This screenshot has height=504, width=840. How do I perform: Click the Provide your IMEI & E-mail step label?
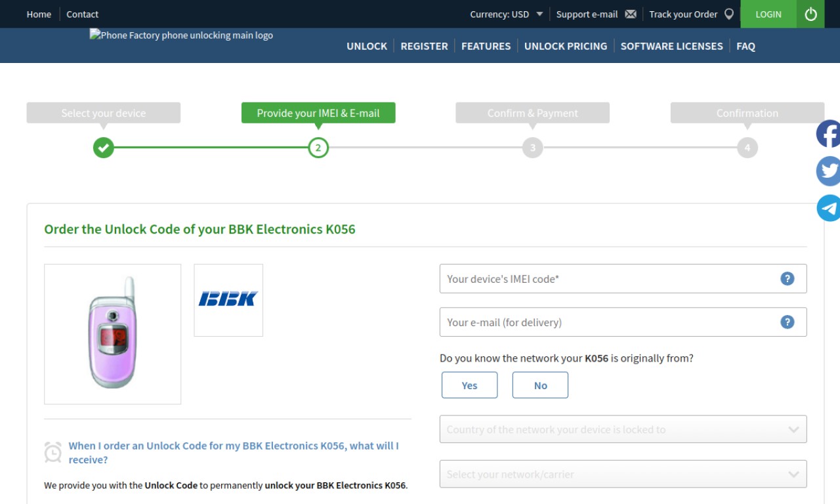[318, 113]
